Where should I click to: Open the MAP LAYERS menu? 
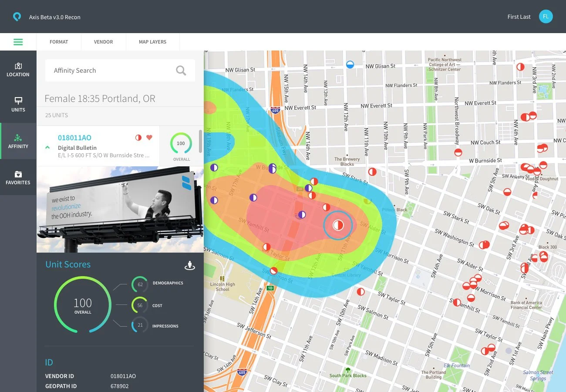coord(152,42)
